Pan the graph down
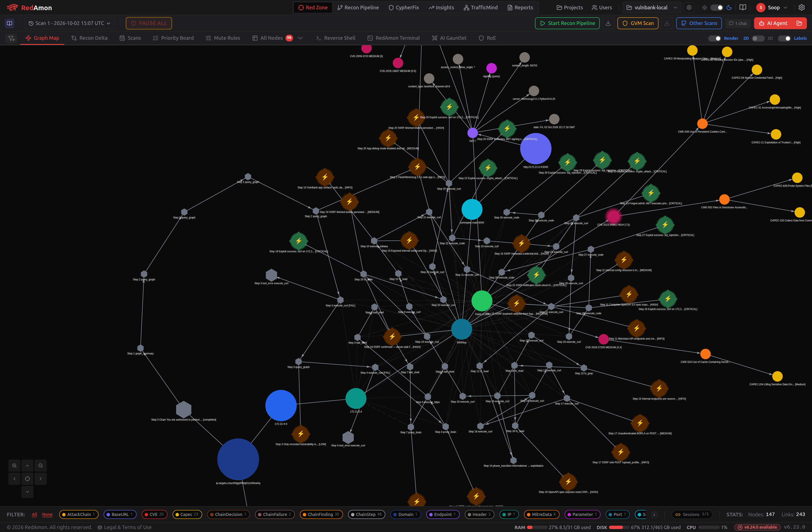The image size is (812, 532). click(27, 492)
